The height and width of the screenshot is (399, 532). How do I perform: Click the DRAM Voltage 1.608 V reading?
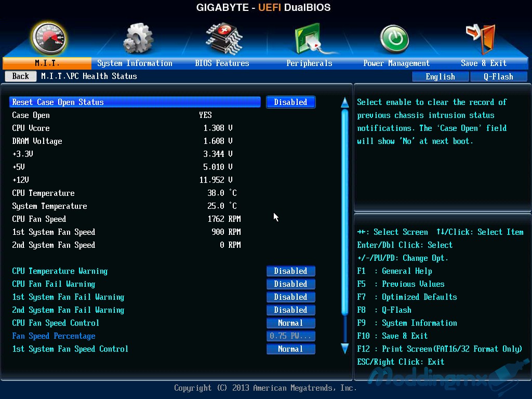point(218,141)
